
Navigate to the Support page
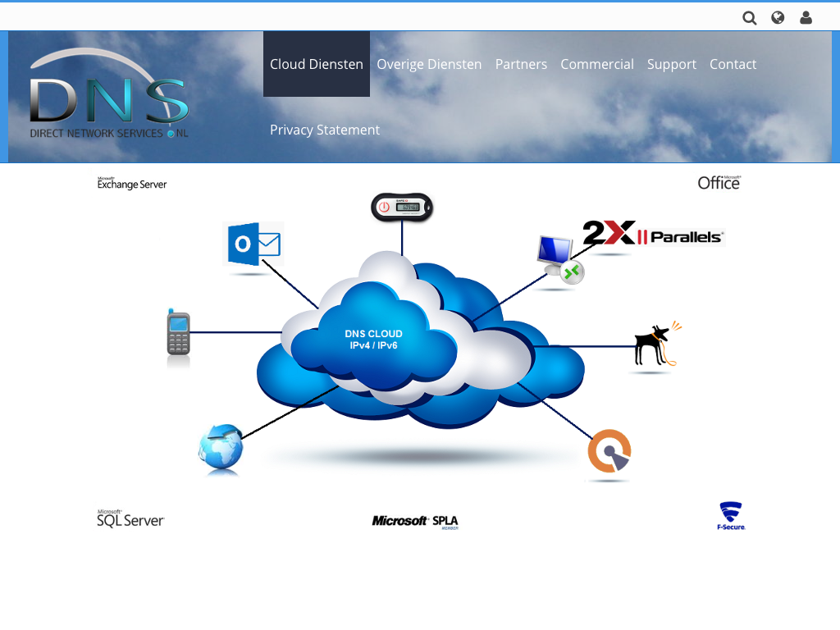click(671, 64)
